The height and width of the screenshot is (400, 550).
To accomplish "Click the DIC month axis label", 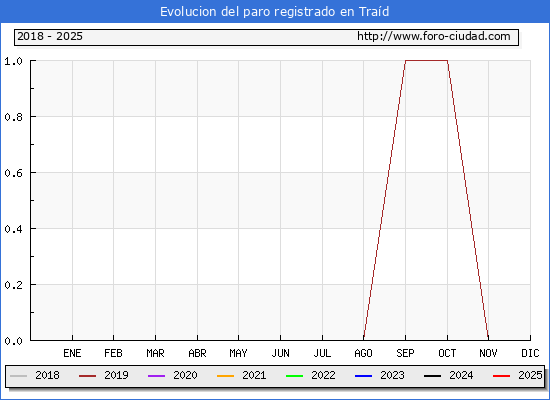I will [530, 353].
